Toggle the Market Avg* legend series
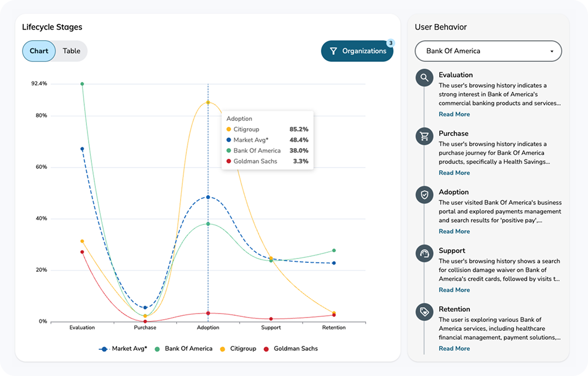The image size is (588, 376). 123,349
